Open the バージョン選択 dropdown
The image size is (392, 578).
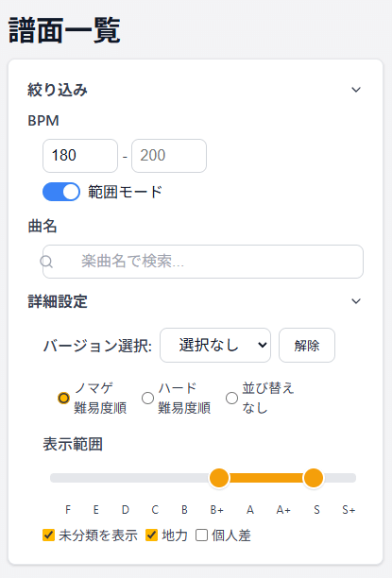coord(215,346)
